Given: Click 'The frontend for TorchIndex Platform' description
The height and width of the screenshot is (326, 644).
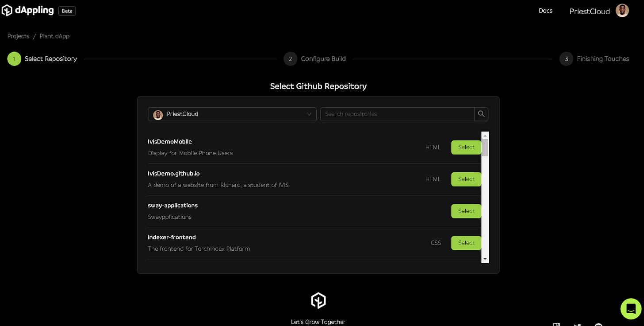Looking at the screenshot, I should 199,249.
